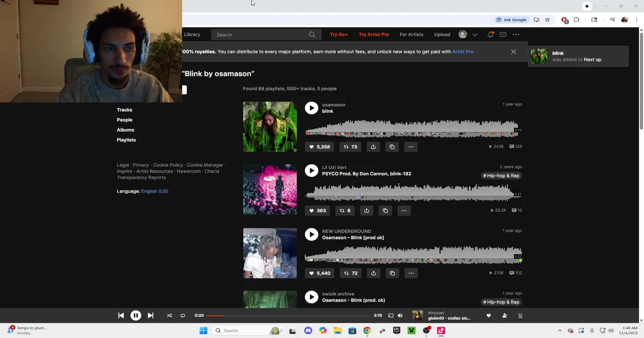Open Cookie Policy link

click(x=168, y=165)
